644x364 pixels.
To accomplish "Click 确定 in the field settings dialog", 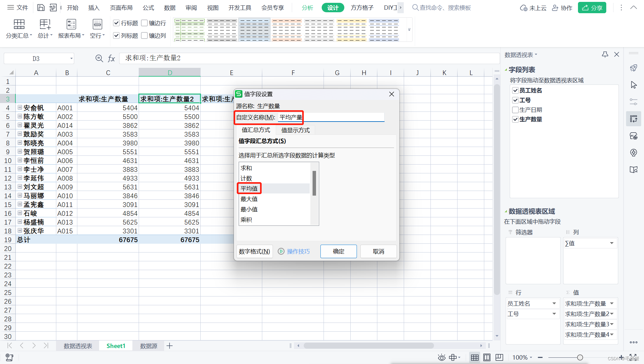I will 338,251.
